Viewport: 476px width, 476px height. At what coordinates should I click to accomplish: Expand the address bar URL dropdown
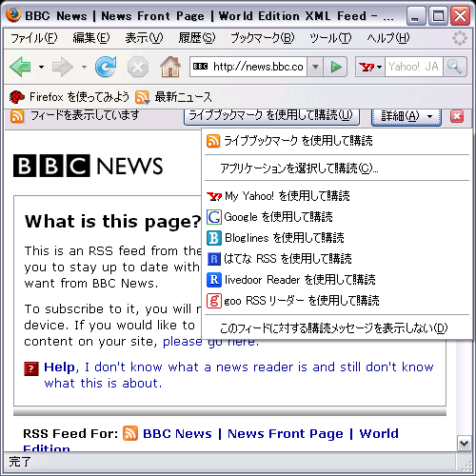point(315,67)
